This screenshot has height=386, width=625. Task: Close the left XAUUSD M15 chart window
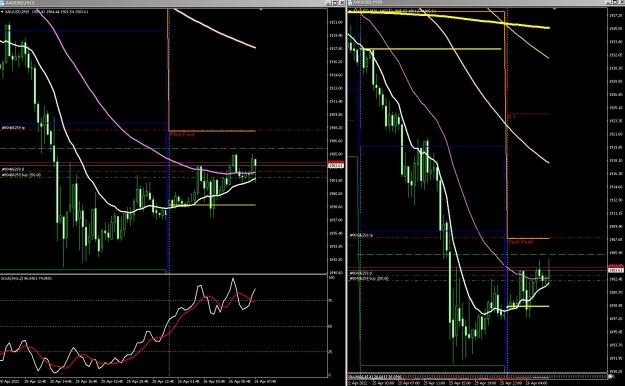(342, 2)
